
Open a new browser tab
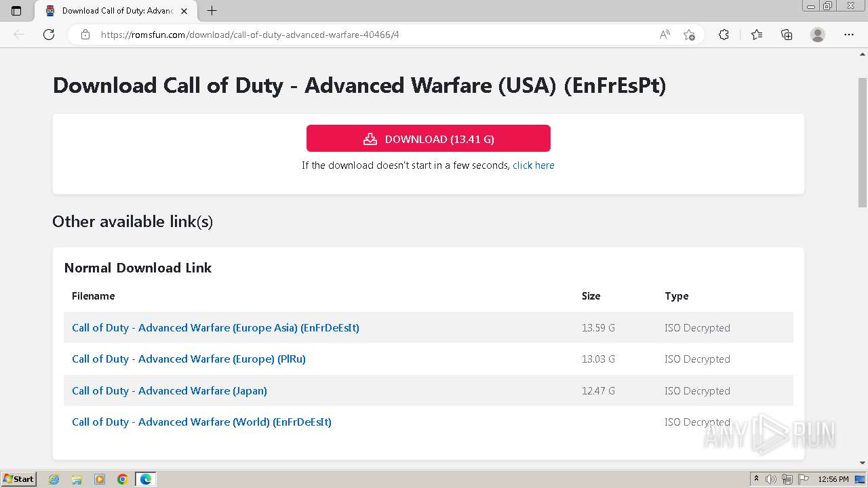click(212, 11)
